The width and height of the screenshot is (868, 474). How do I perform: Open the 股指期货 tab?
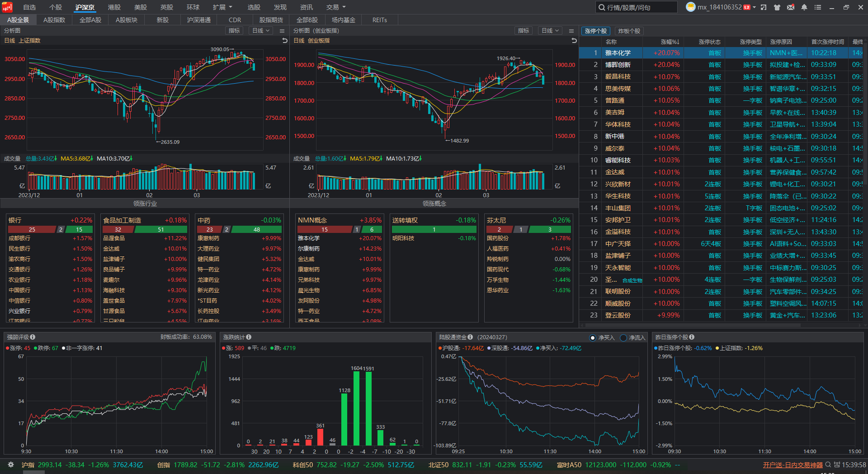271,20
